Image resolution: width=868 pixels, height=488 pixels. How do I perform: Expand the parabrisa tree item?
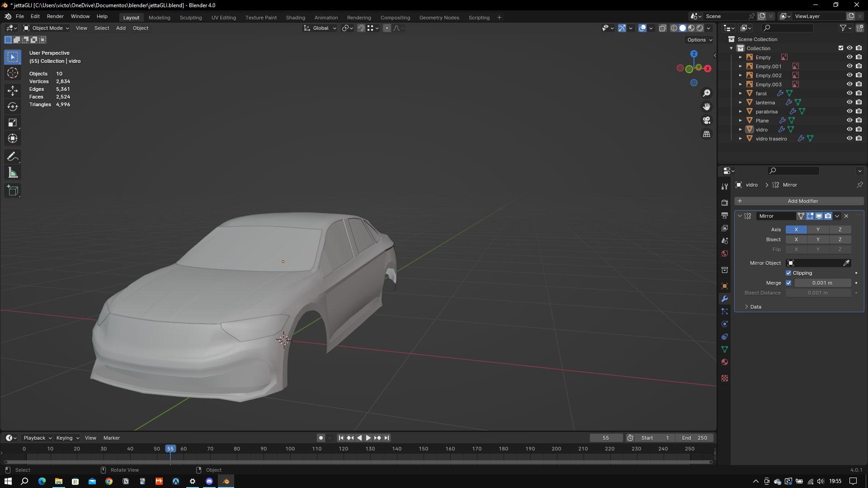tap(741, 112)
